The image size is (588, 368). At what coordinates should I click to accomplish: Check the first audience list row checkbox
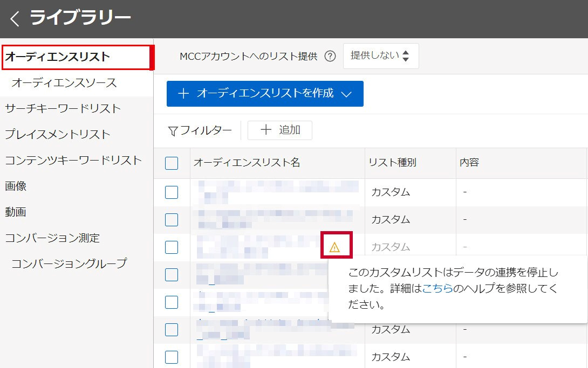pos(172,192)
